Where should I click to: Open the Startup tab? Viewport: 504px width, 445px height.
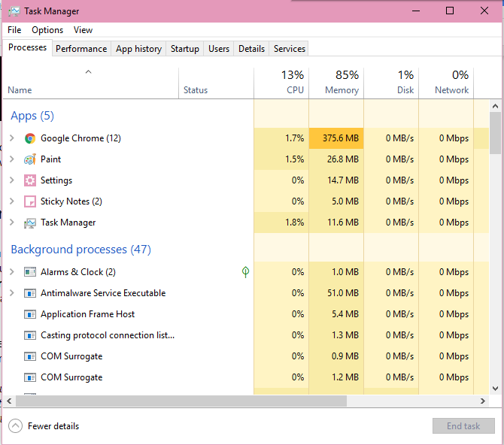[184, 49]
